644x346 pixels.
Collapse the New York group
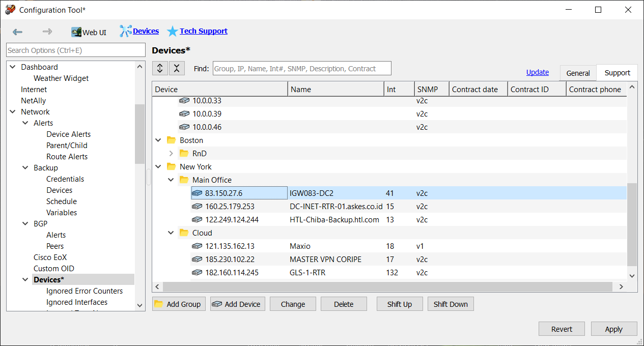(x=158, y=166)
